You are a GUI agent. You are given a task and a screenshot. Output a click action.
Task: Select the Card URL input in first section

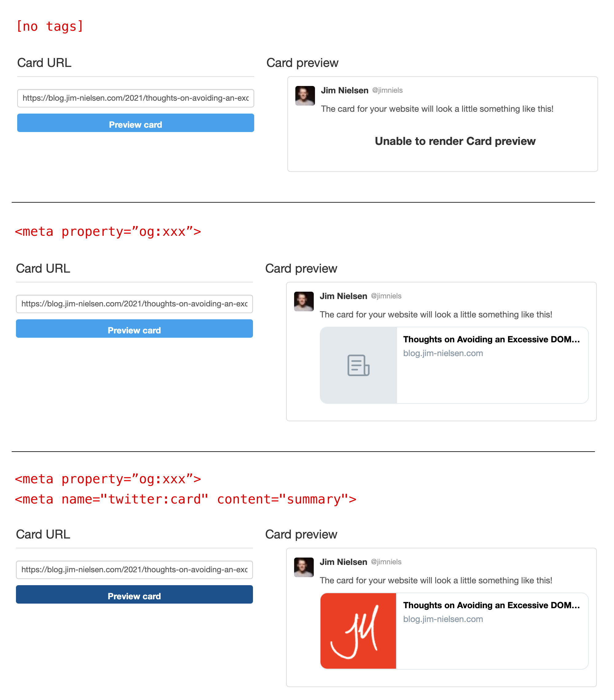point(135,98)
